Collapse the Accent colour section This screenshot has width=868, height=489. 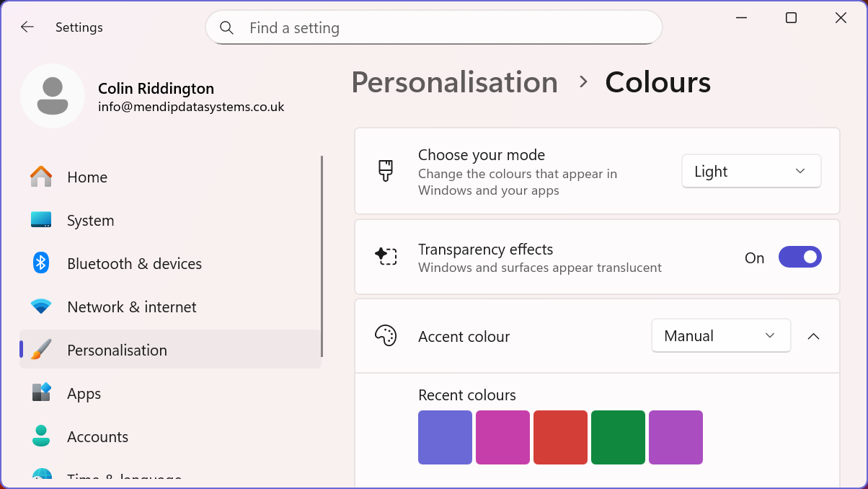(x=814, y=336)
